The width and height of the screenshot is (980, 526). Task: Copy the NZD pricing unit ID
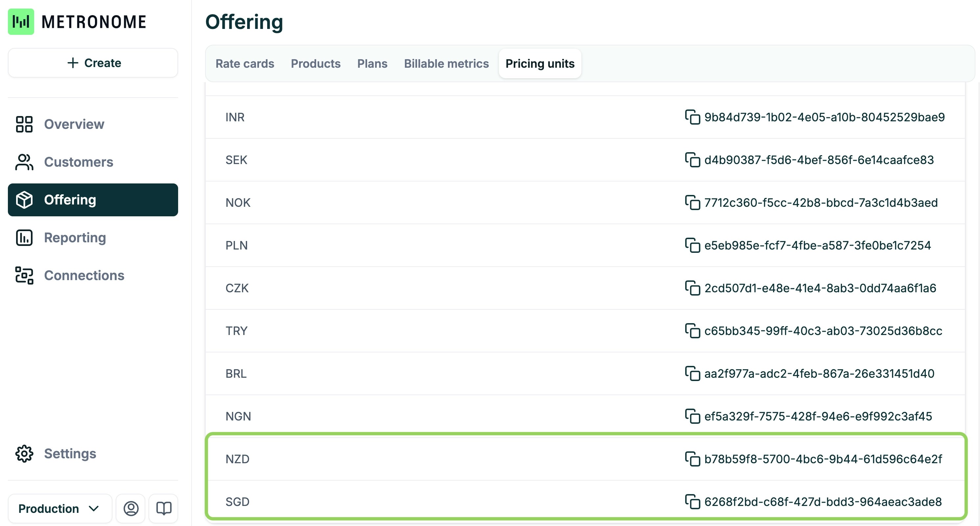(692, 459)
